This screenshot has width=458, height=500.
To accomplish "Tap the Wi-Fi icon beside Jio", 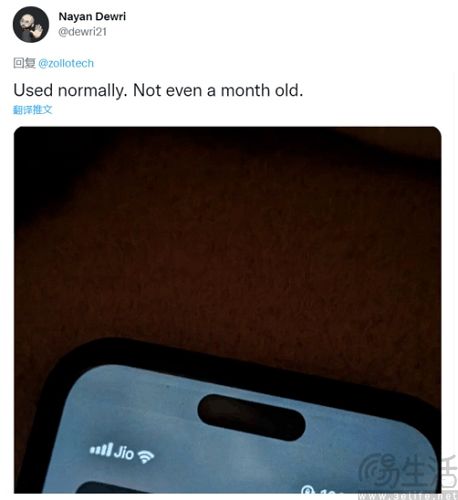I will click(146, 456).
